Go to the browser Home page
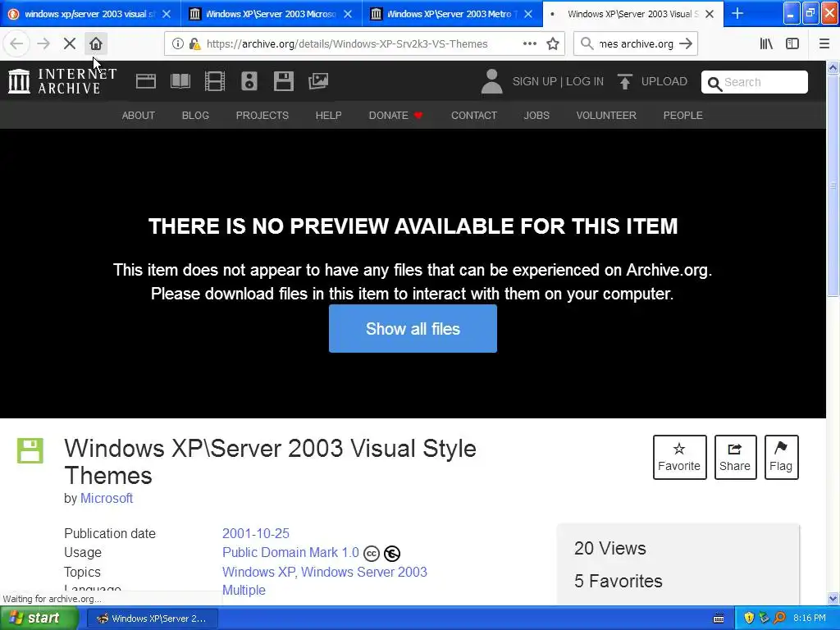The height and width of the screenshot is (630, 840). tap(96, 43)
